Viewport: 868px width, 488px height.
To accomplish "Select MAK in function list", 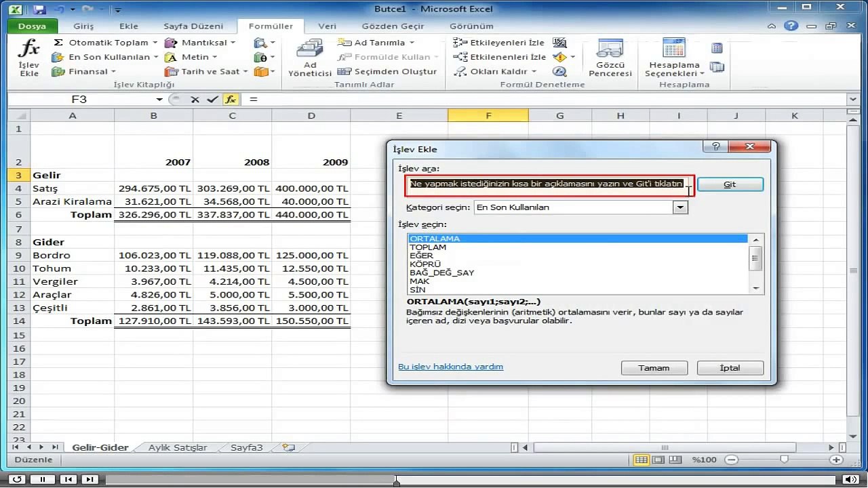I will pos(577,281).
